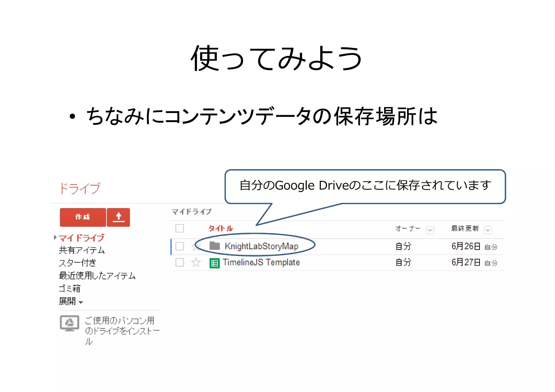Star the KnightLabStoryMap folder
The image size is (555, 392).
196,247
